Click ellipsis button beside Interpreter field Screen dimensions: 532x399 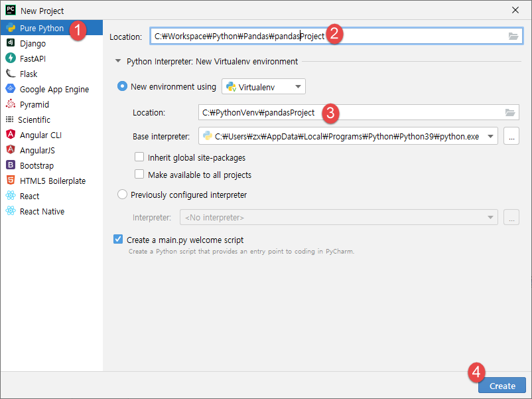[511, 217]
